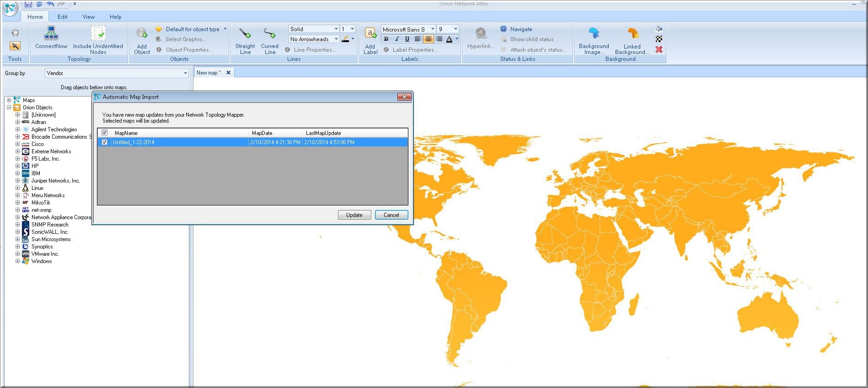Click the red X clear background icon

pyautogui.click(x=659, y=49)
